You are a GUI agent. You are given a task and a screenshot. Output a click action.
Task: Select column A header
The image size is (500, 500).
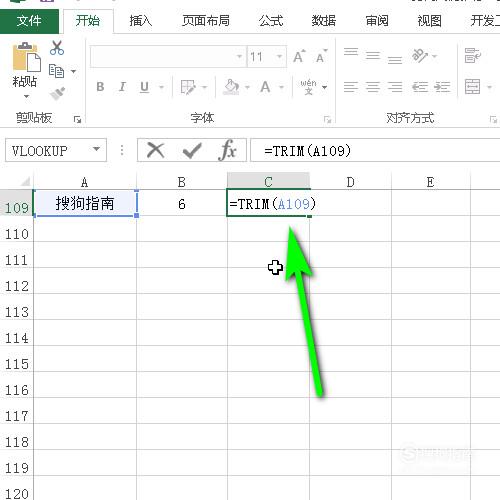(85, 182)
